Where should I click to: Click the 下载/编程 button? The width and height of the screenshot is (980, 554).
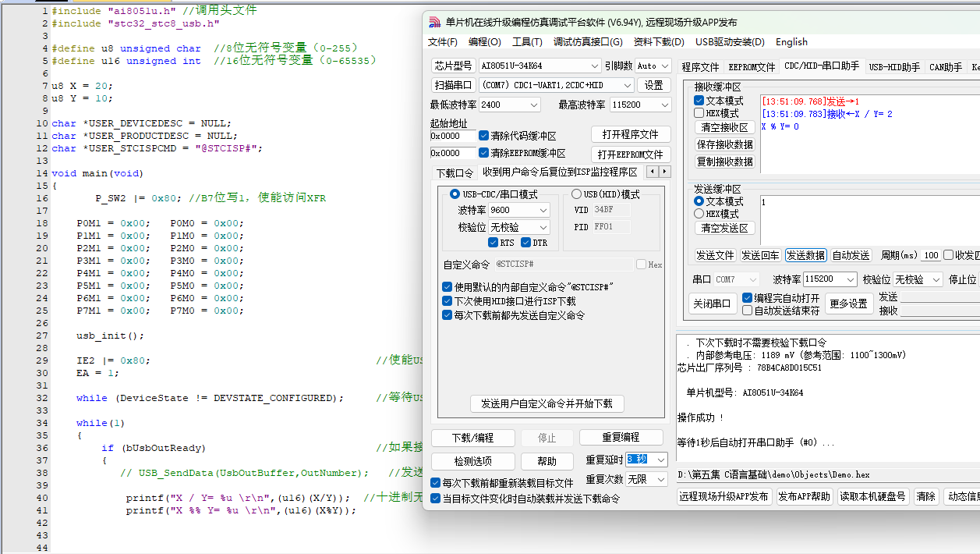(472, 438)
